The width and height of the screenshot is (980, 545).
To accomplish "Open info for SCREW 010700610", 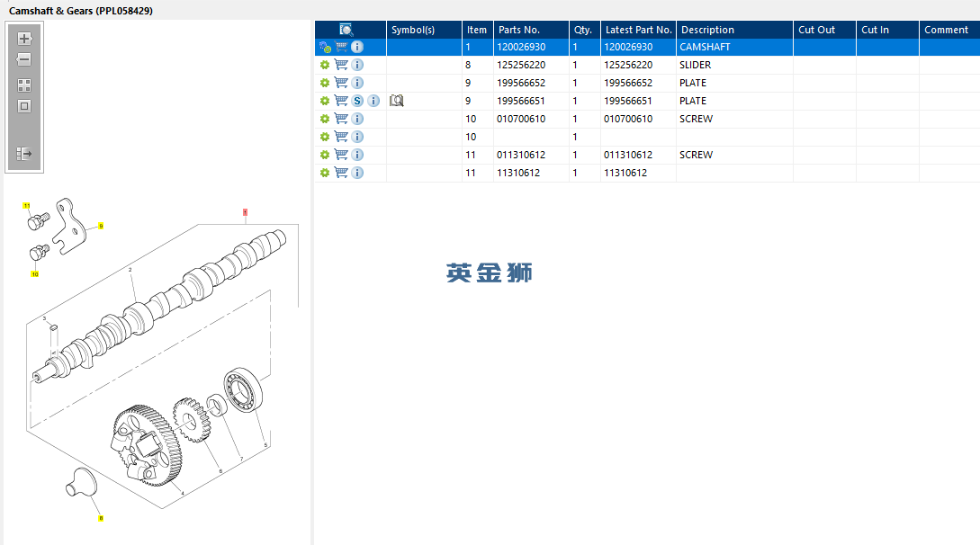I will click(x=357, y=120).
